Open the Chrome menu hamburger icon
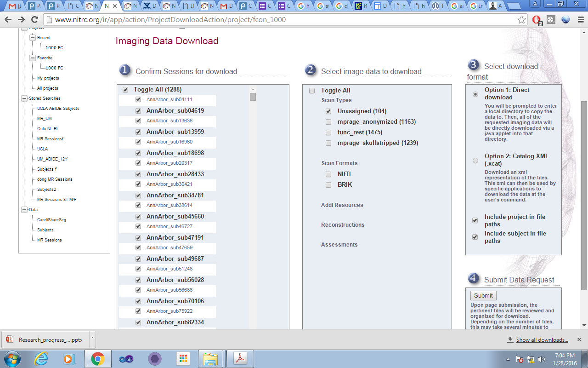This screenshot has height=368, width=588. (580, 20)
